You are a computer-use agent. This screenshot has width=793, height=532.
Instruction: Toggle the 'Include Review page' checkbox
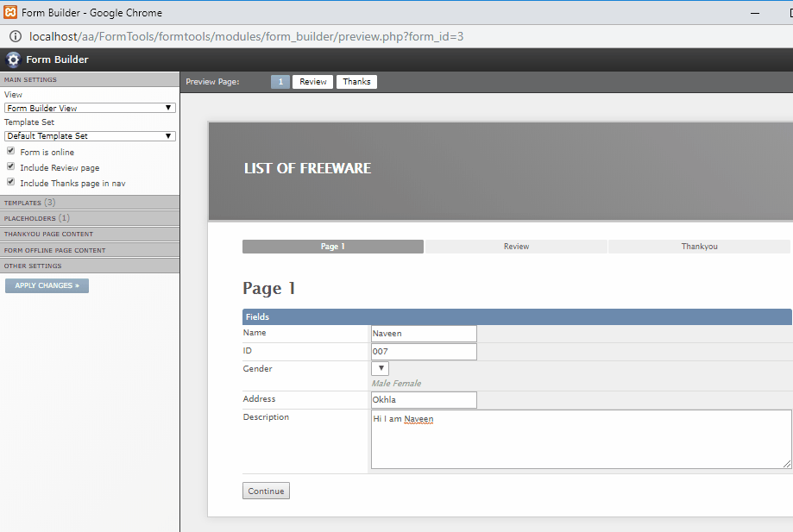click(x=10, y=166)
